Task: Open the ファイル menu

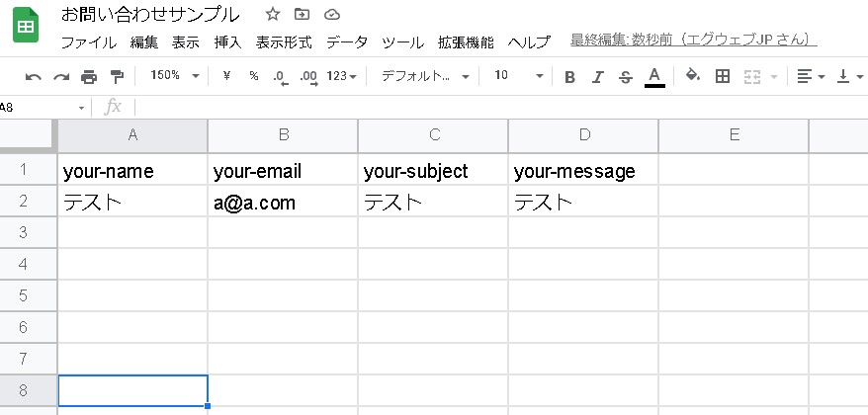Action: pos(88,42)
